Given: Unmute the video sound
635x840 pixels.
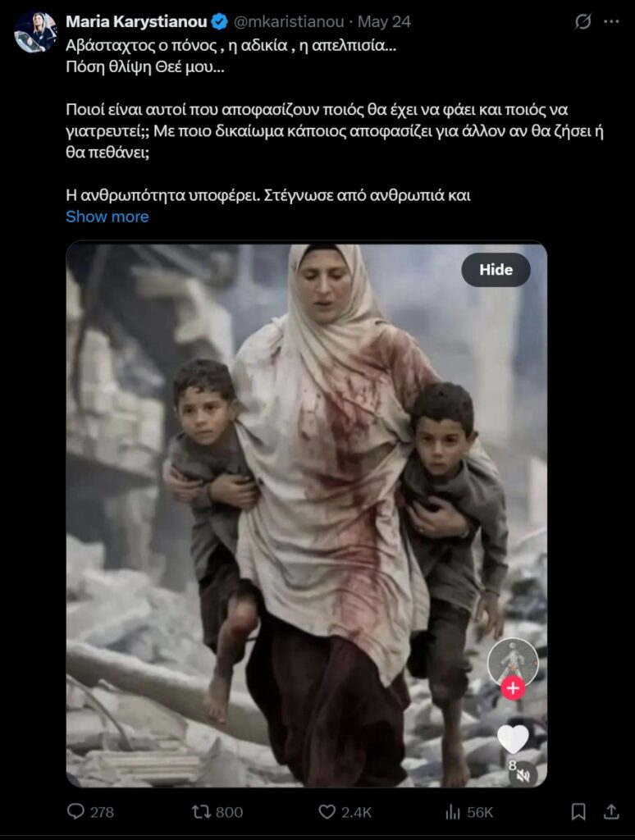Looking at the screenshot, I should coord(523,775).
